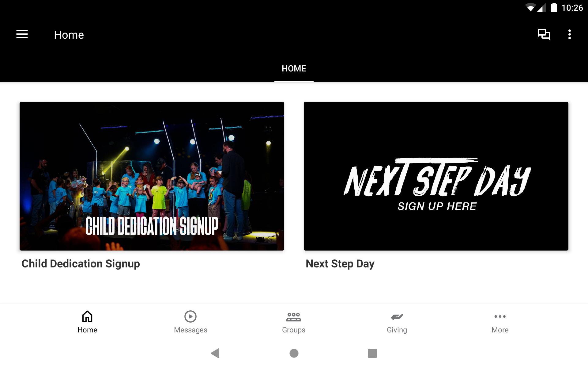Tap the battery status icon
The image size is (588, 368).
point(554,7)
